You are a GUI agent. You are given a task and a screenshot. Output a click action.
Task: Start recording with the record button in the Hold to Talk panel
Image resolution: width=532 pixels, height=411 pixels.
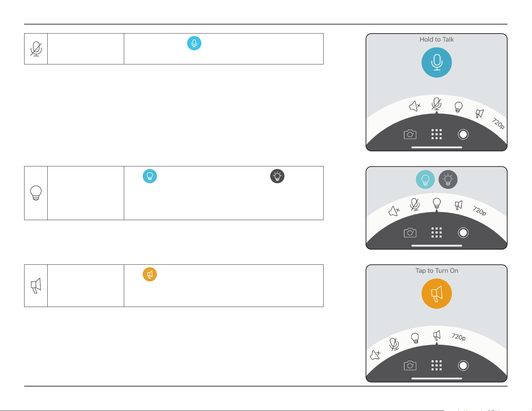coord(463,134)
